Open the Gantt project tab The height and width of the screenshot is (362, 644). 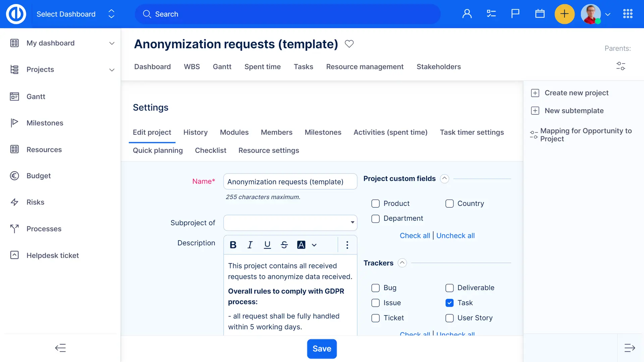point(222,67)
